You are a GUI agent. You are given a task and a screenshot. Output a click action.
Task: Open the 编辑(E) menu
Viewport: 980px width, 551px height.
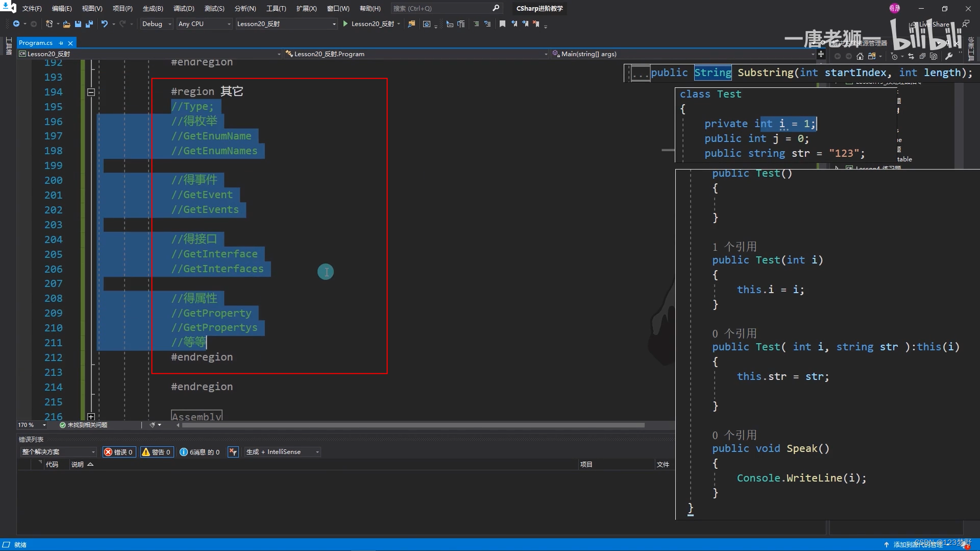pos(62,8)
